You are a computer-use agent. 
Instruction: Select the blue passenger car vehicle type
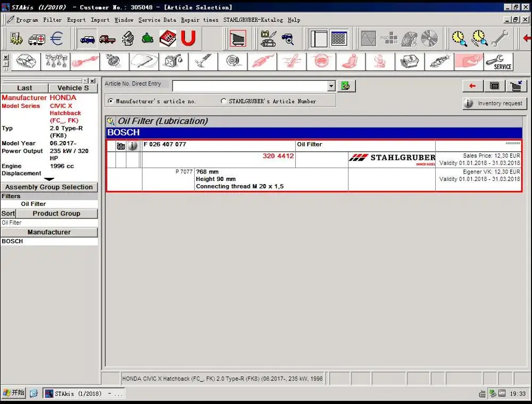pos(88,39)
